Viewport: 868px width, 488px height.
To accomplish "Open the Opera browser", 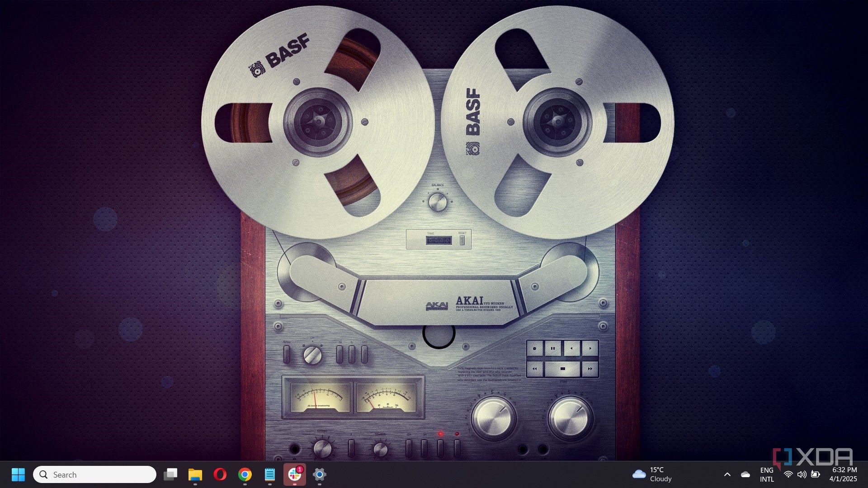I will click(x=220, y=474).
